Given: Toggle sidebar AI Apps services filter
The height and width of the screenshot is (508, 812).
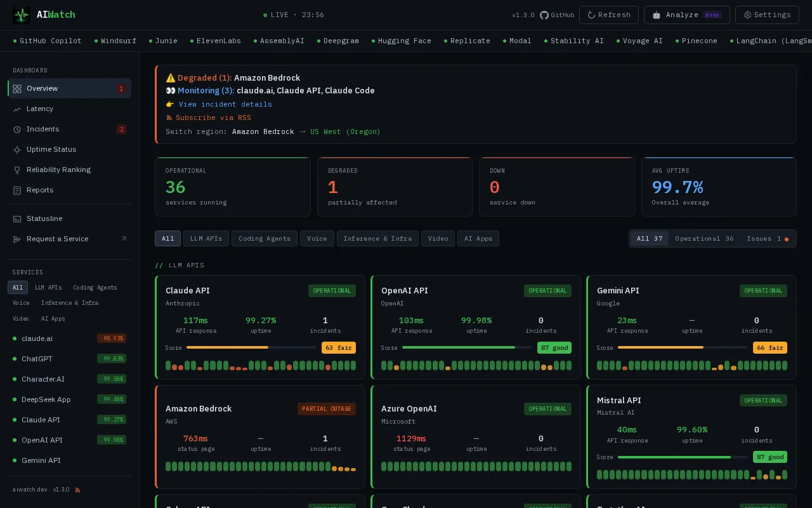Looking at the screenshot, I should pyautogui.click(x=53, y=319).
